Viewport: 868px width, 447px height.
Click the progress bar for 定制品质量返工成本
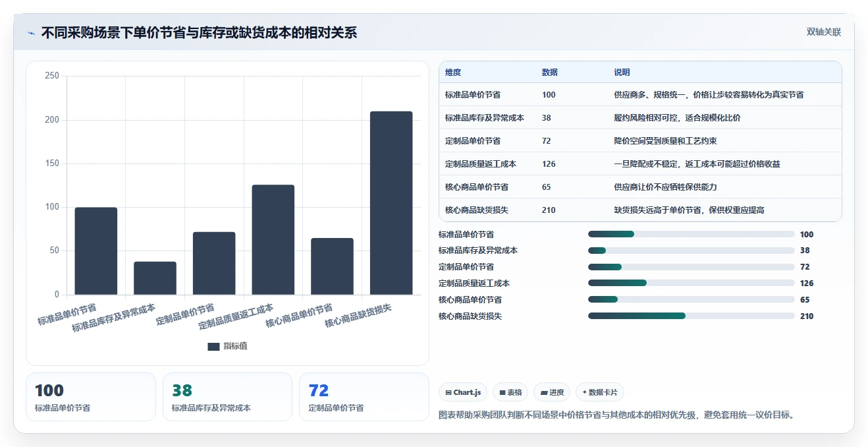click(692, 283)
